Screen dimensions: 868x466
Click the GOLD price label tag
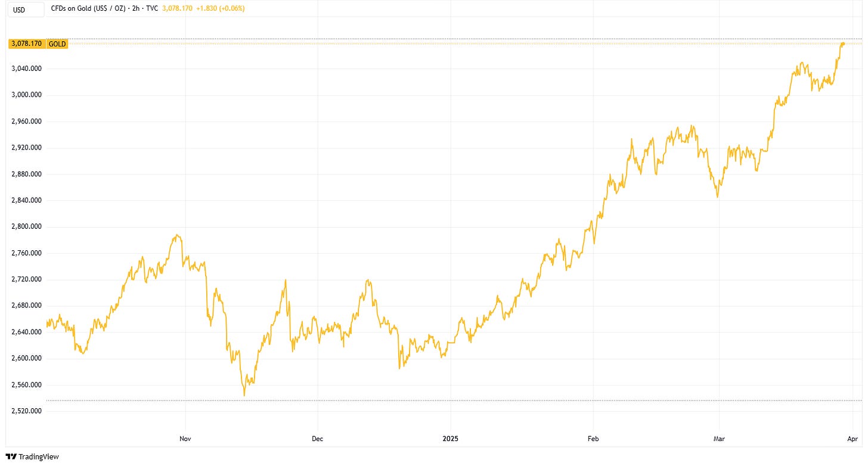[x=58, y=44]
